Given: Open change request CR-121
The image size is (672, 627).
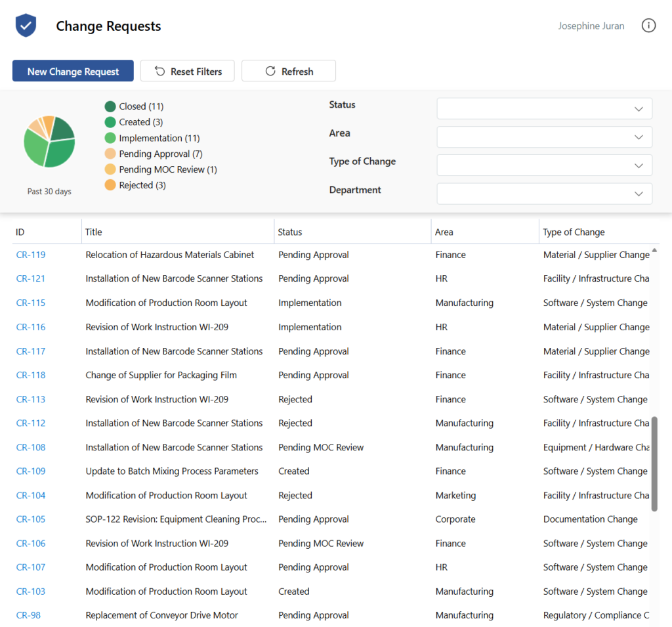Looking at the screenshot, I should pos(31,279).
